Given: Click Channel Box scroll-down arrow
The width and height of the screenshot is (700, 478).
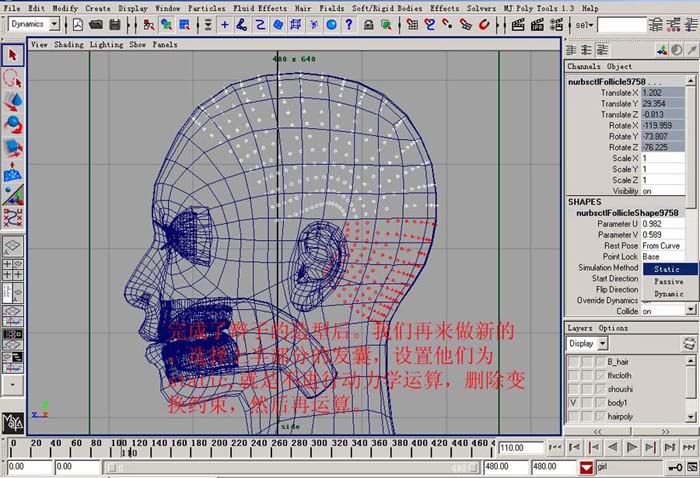Looking at the screenshot, I should pyautogui.click(x=691, y=309).
